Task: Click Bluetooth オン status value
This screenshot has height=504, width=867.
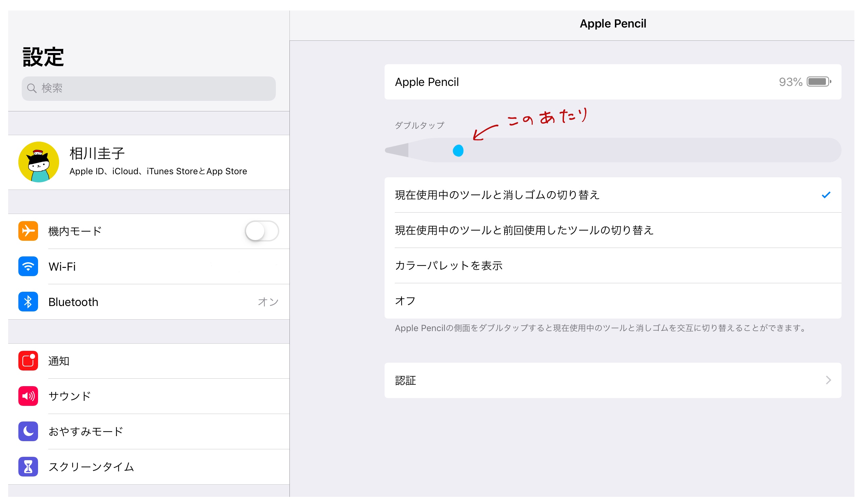Action: 268,302
